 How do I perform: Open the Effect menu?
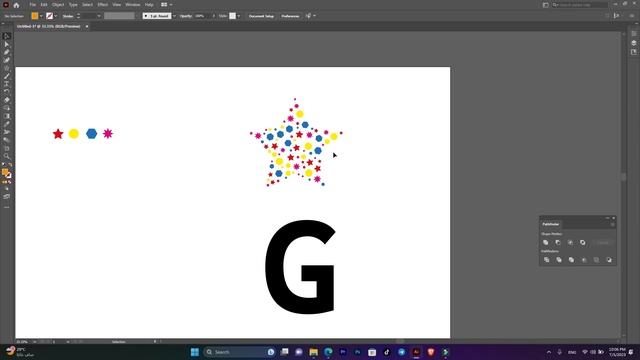[102, 4]
